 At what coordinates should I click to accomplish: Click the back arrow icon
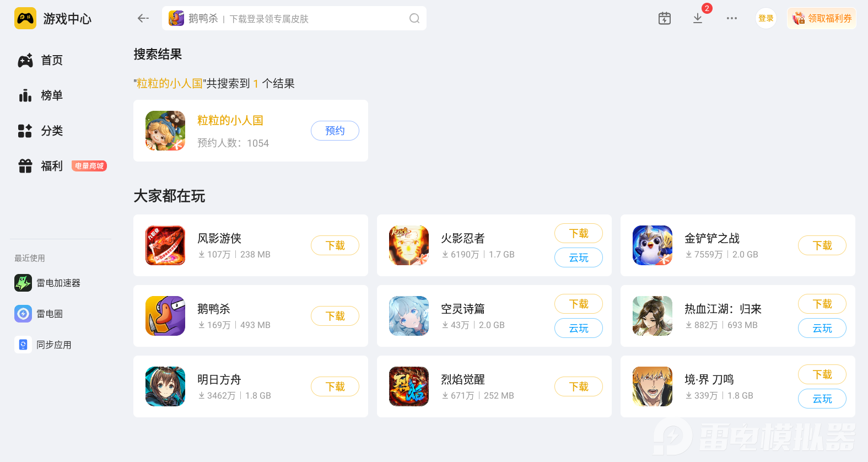[143, 18]
